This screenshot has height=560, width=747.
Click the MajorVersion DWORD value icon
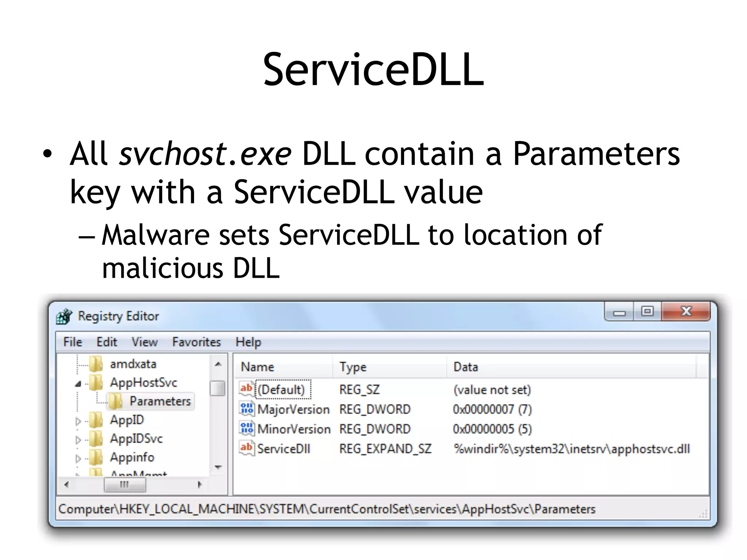point(247,409)
